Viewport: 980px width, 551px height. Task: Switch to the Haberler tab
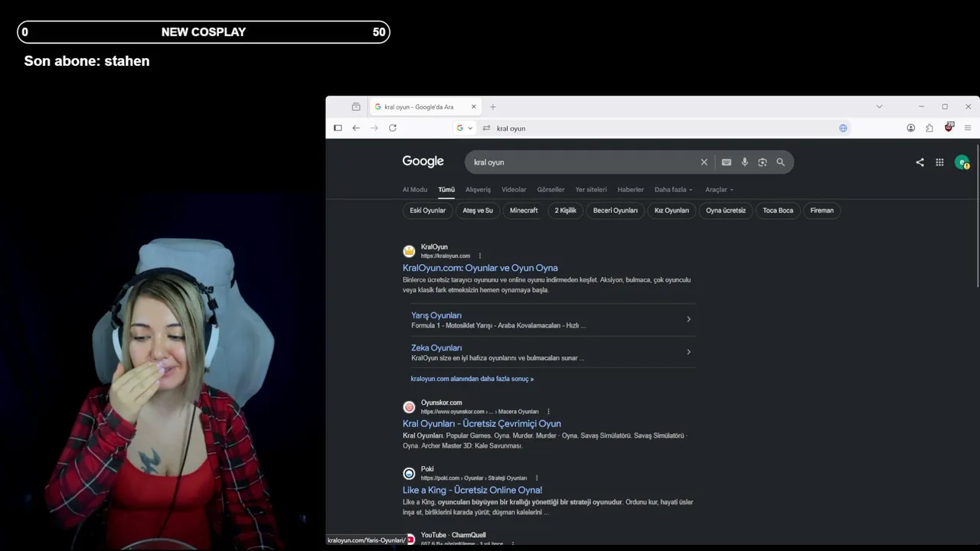click(x=631, y=190)
